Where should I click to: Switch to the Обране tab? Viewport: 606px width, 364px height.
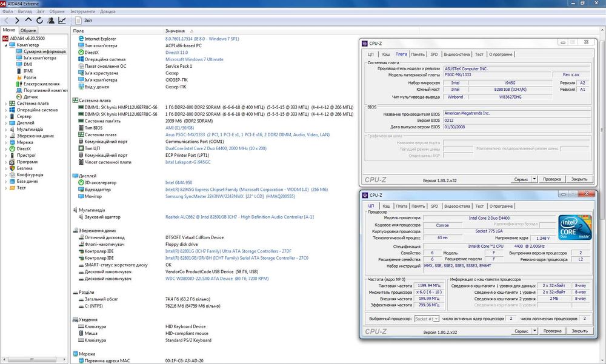[28, 30]
